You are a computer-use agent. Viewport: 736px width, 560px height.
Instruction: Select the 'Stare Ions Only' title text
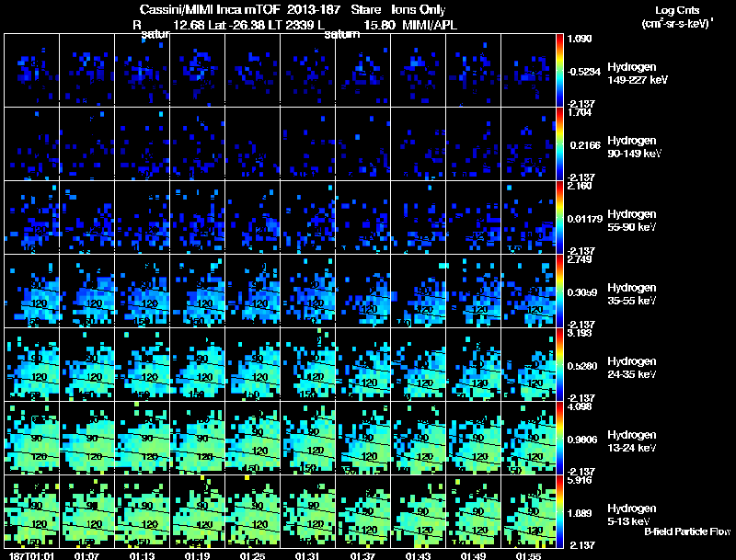point(398,9)
